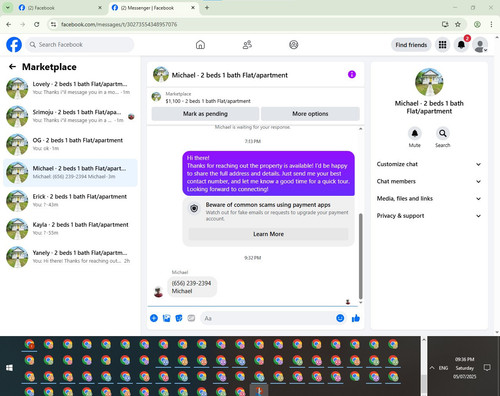Image resolution: width=500 pixels, height=396 pixels.
Task: Expand Media, files and links section
Action: (429, 199)
